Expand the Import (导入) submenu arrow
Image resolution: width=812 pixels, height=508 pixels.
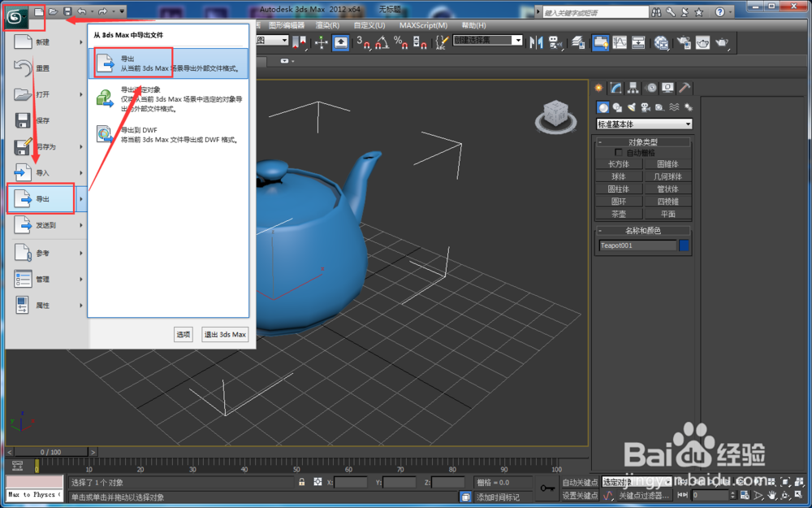pos(80,172)
